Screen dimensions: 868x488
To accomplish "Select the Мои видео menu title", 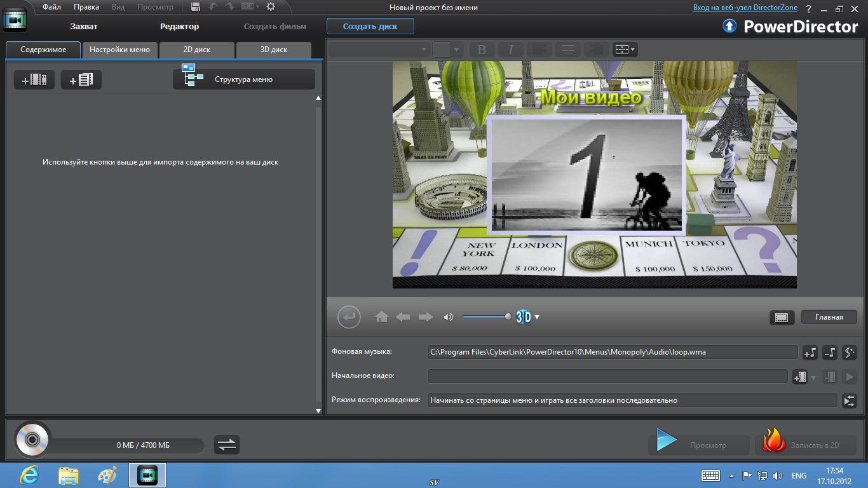I will [x=591, y=97].
